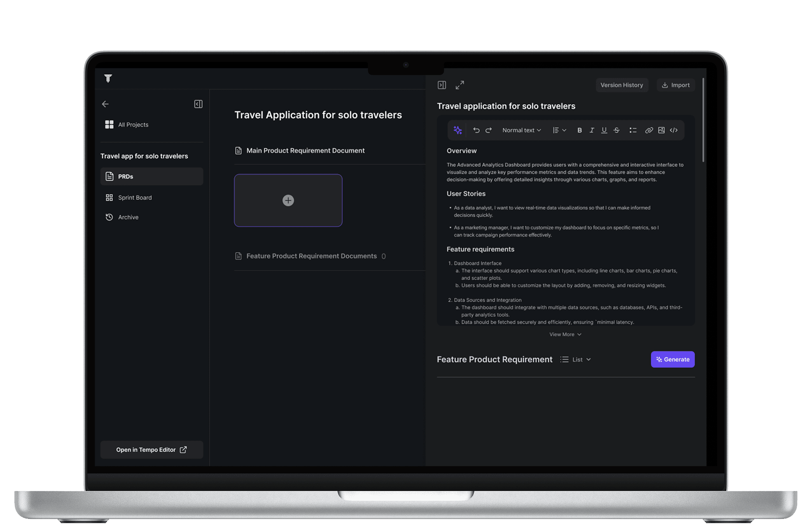The image size is (812, 528).
Task: Open the Sprint Board section
Action: 135,198
